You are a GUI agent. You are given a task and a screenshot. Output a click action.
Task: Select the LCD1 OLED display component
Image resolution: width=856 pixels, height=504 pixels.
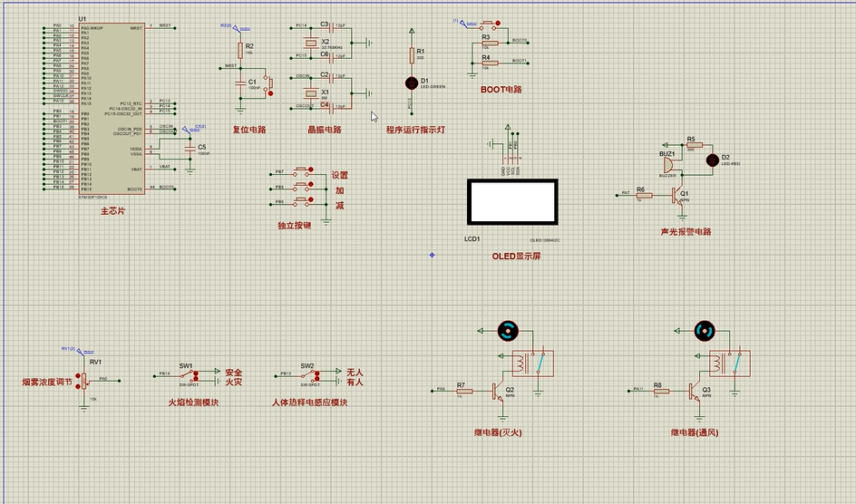pyautogui.click(x=512, y=202)
